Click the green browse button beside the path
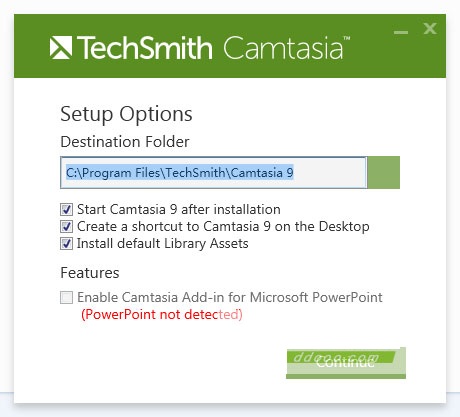This screenshot has width=460, height=417. coord(384,172)
